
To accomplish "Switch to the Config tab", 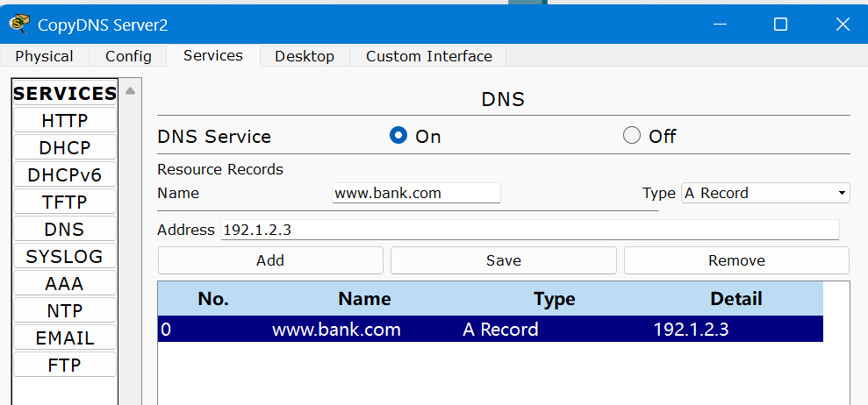I will [x=128, y=56].
